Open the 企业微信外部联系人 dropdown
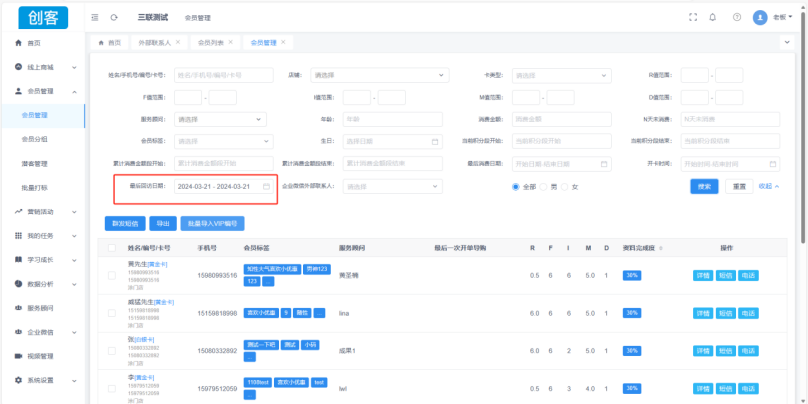Image resolution: width=808 pixels, height=404 pixels. 393,187
